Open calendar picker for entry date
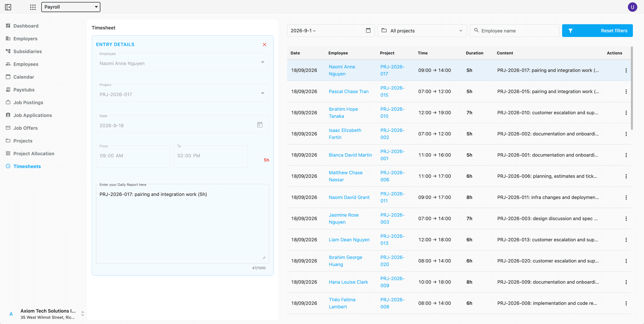This screenshot has width=644, height=324. pos(260,125)
